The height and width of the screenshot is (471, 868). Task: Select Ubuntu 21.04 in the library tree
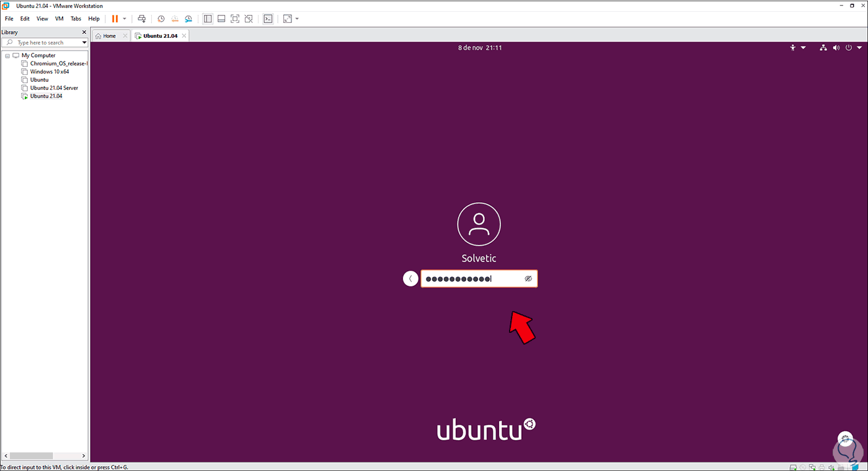[46, 96]
